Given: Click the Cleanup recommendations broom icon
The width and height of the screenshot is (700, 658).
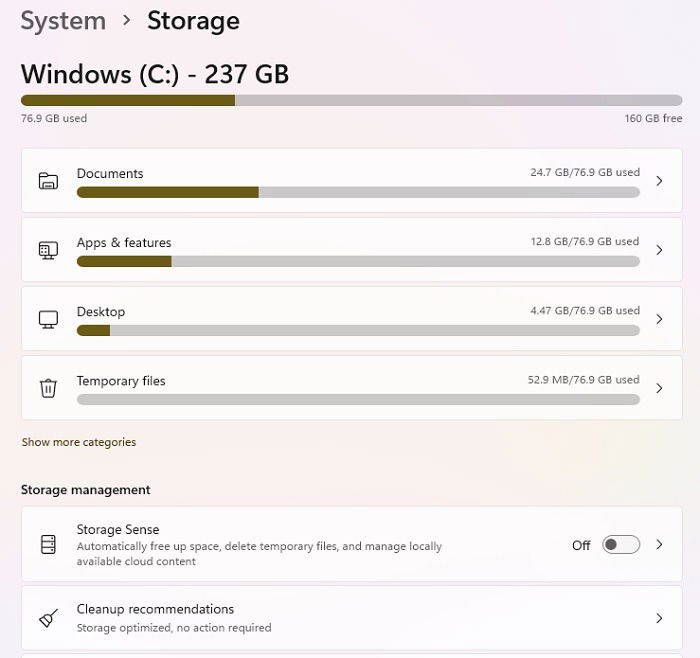Looking at the screenshot, I should pyautogui.click(x=48, y=618).
